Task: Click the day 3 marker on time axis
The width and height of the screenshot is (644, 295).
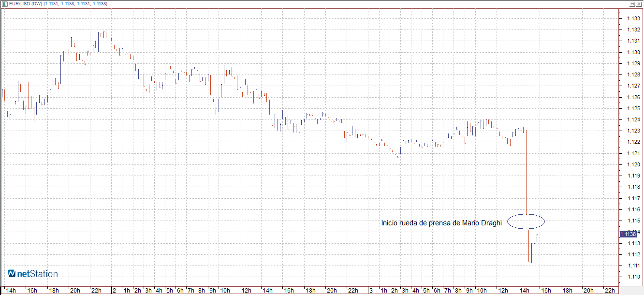Action: pos(371,291)
